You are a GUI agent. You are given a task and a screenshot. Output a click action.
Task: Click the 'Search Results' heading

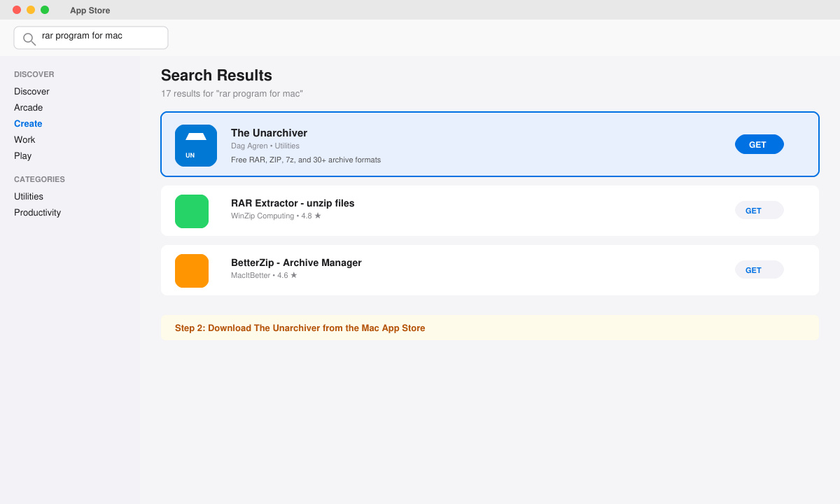click(216, 76)
